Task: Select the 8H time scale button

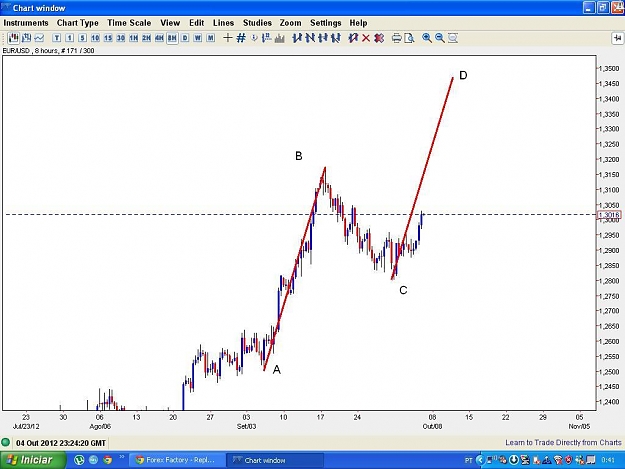Action: click(172, 38)
